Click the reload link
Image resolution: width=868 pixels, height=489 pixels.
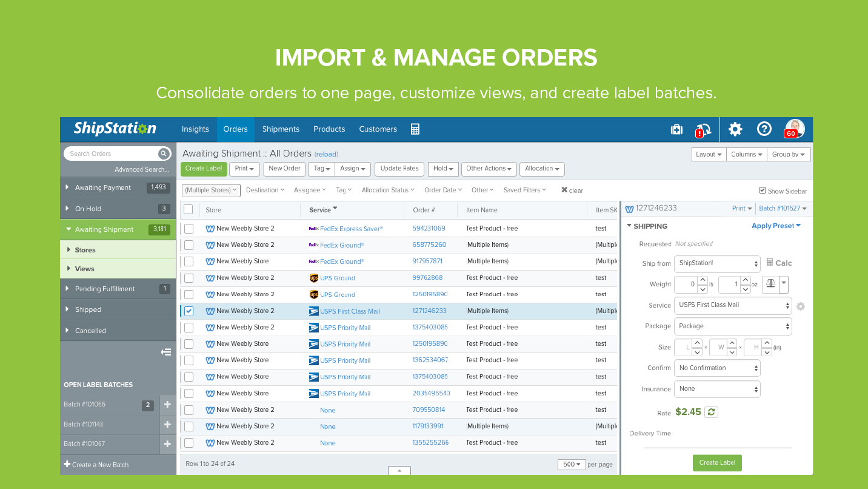coord(326,154)
